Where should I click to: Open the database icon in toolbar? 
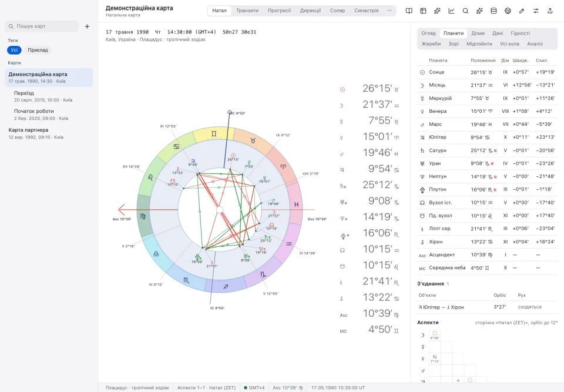point(493,11)
